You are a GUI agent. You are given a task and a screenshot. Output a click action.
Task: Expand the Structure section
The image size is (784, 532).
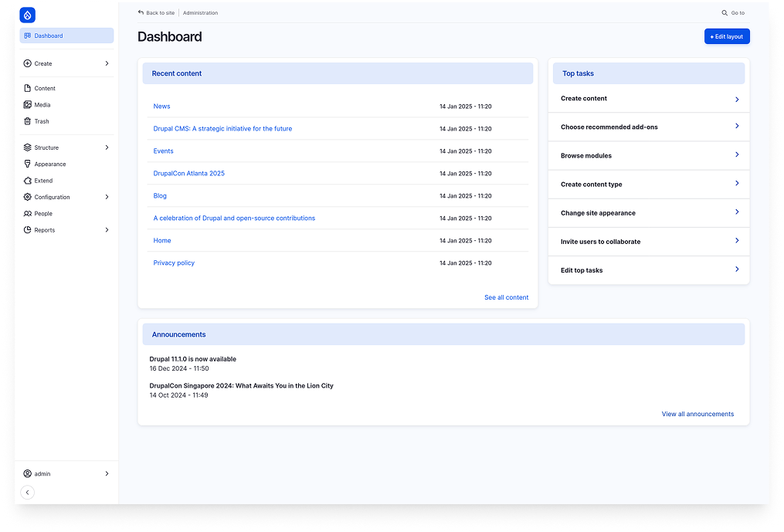click(46, 147)
